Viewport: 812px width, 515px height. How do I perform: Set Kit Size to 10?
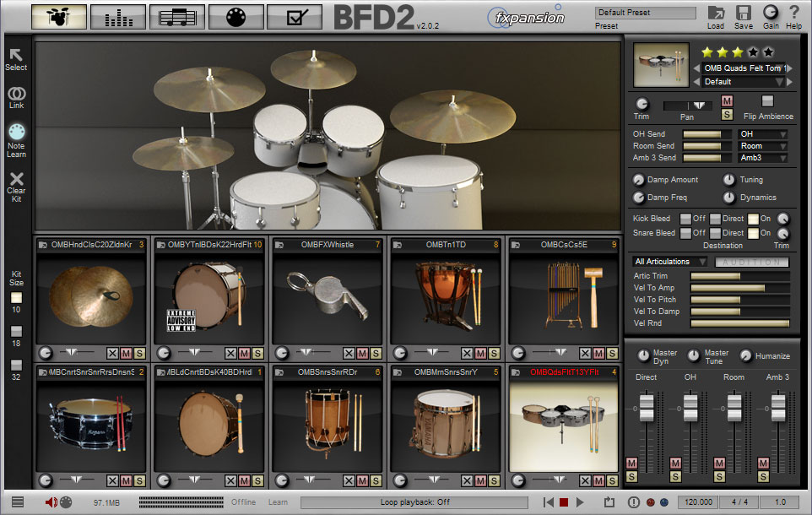click(17, 297)
